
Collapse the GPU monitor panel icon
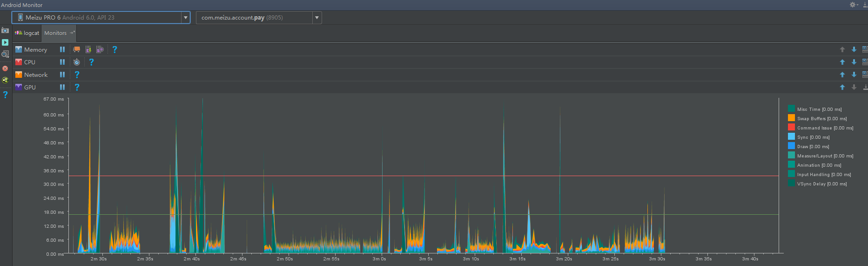click(865, 87)
